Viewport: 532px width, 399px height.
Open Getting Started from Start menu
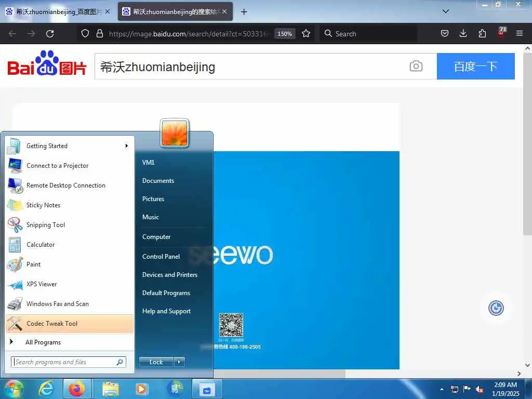click(x=70, y=146)
